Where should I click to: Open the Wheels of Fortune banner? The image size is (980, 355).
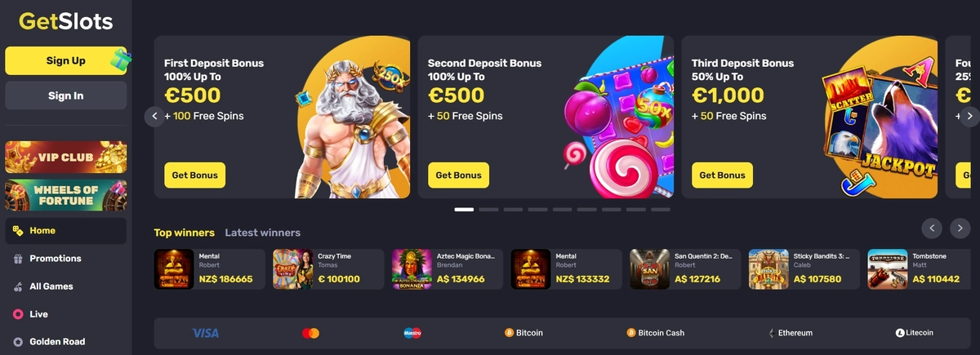click(66, 195)
